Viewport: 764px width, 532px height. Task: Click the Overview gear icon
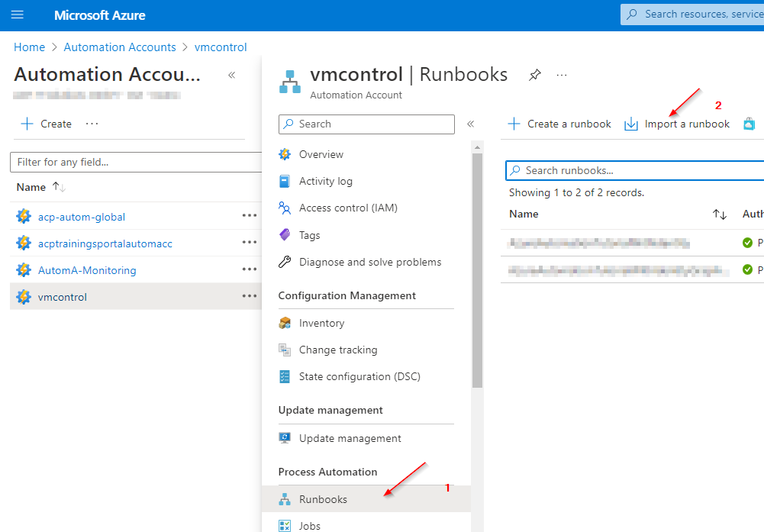coord(285,154)
